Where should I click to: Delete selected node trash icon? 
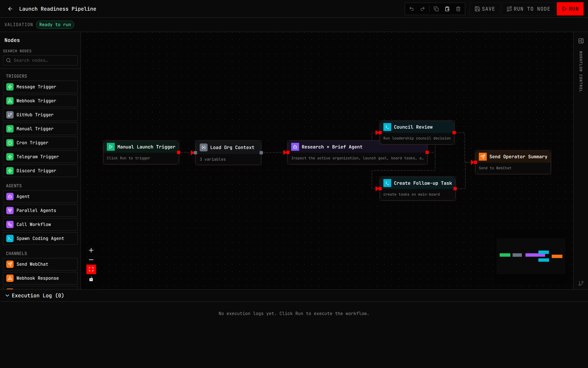[x=458, y=9]
